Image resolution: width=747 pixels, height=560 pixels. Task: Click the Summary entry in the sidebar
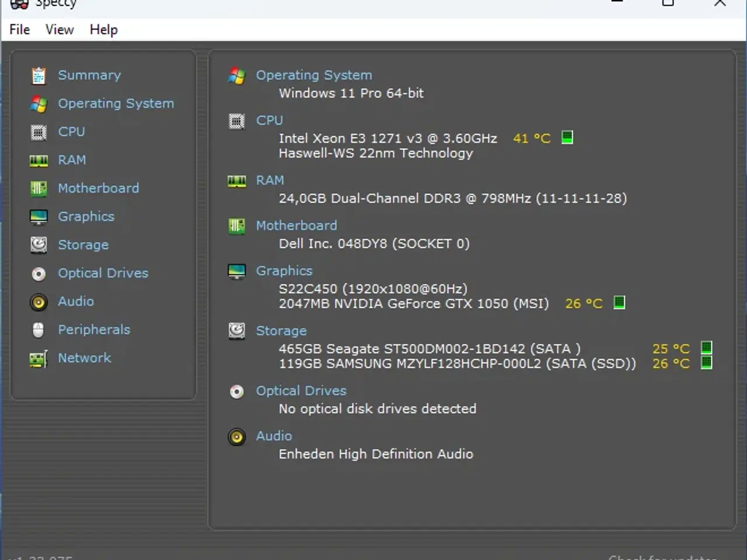[x=89, y=75]
